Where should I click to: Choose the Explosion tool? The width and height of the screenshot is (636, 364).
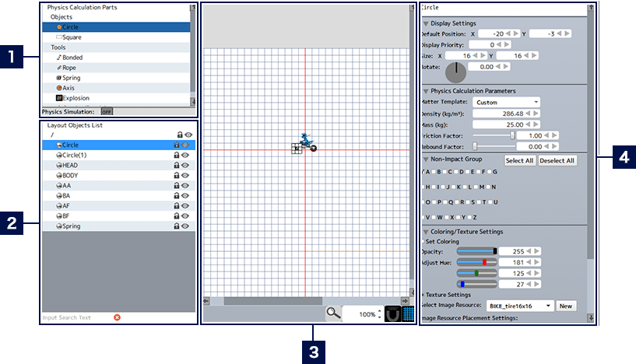[116, 98]
